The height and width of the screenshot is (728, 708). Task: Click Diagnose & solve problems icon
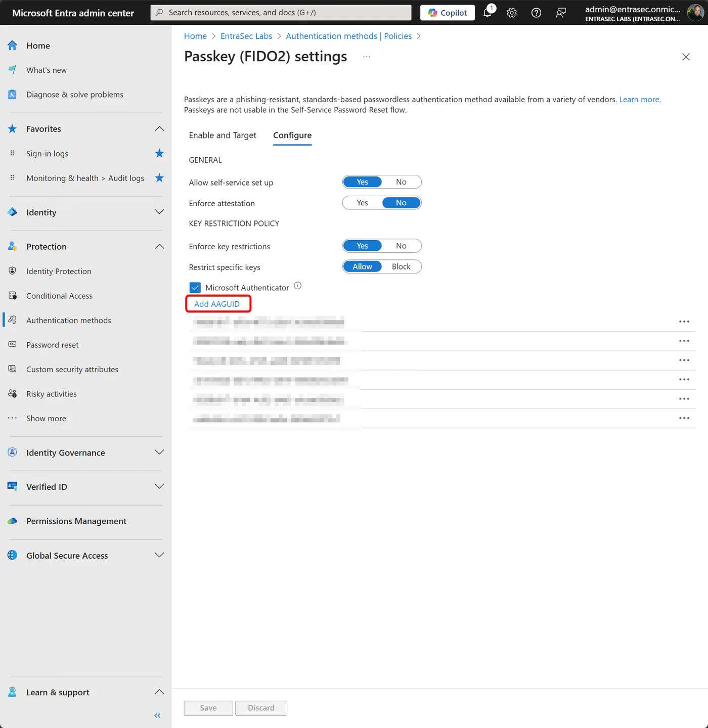[x=13, y=95]
